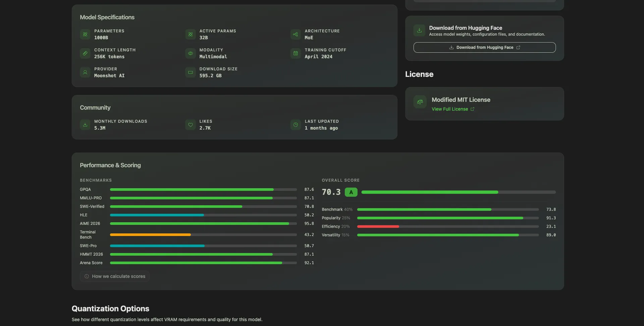Image resolution: width=644 pixels, height=326 pixels.
Task: Select the Last Updated clock icon
Action: click(295, 124)
